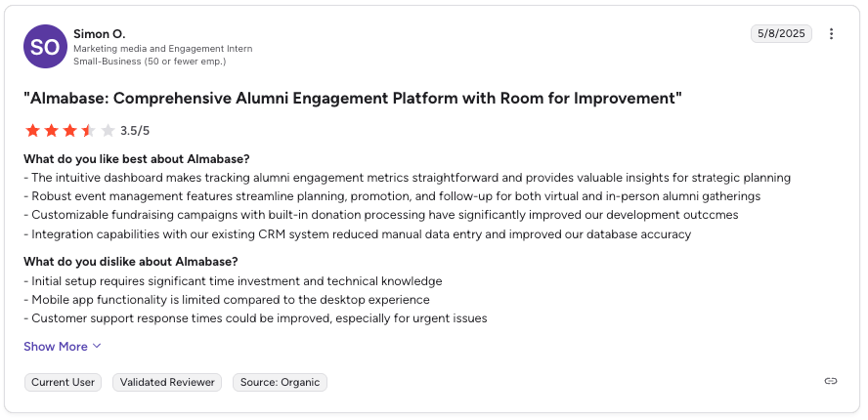Click the chevron beside Show More
The width and height of the screenshot is (868, 420).
click(97, 347)
